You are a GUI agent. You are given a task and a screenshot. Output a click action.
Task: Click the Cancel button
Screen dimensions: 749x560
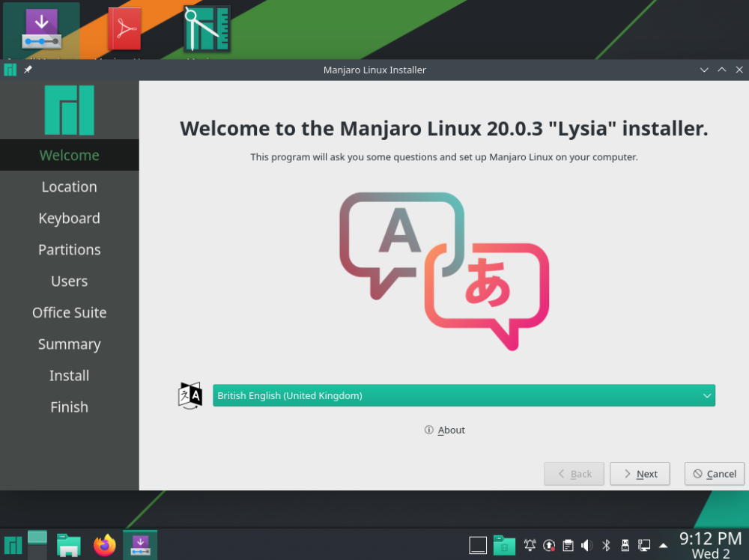coord(714,473)
